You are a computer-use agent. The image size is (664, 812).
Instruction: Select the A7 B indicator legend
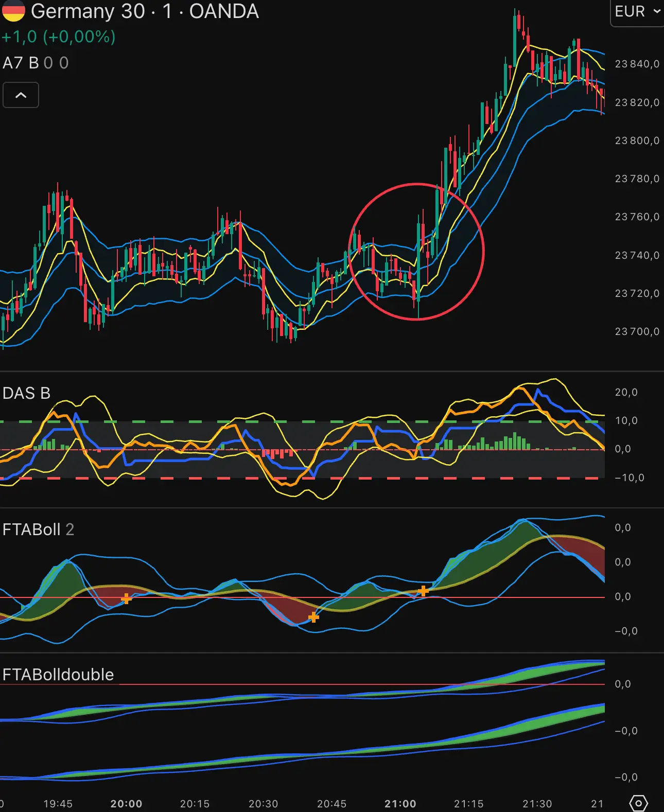[21, 63]
